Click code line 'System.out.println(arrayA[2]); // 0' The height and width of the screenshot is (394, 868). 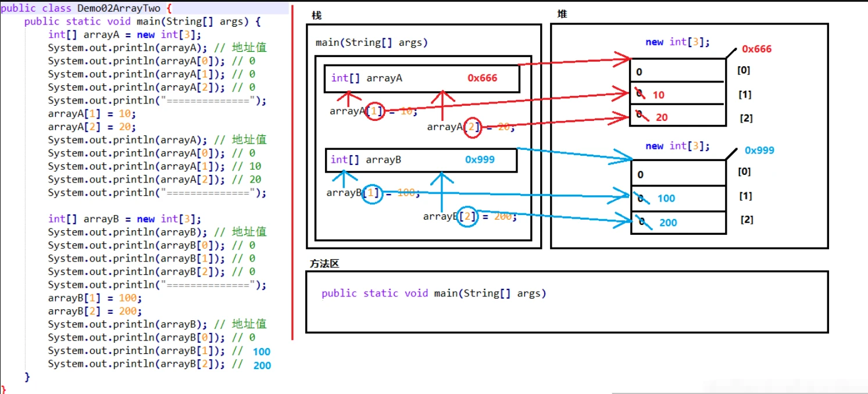tap(152, 87)
